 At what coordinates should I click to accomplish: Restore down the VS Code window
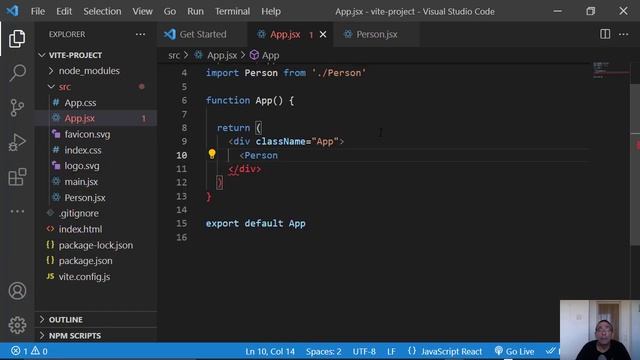(x=590, y=11)
